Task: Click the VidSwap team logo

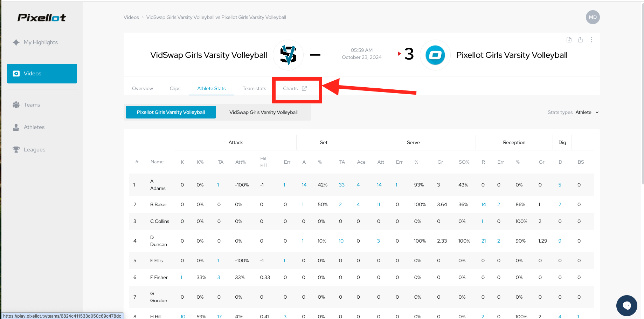Action: [x=288, y=55]
